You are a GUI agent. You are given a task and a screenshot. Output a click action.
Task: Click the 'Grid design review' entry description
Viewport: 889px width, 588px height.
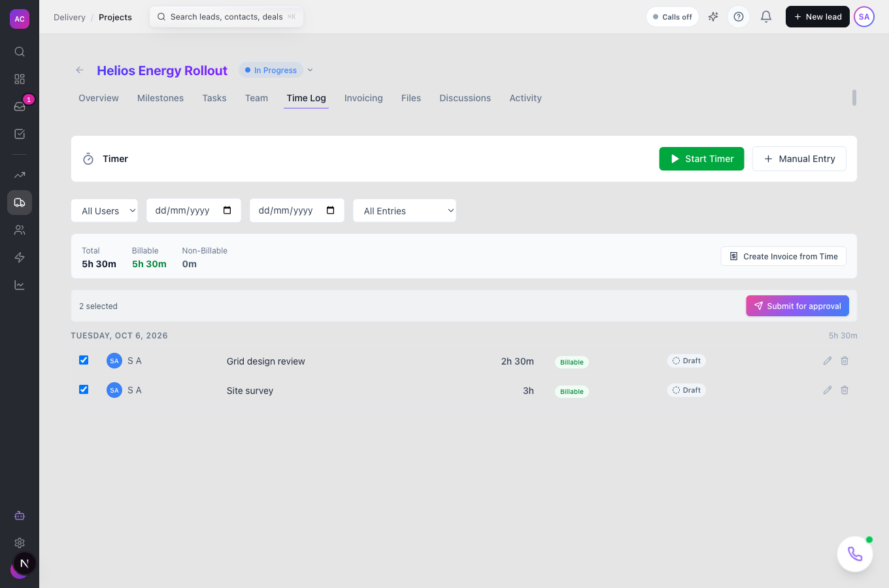266,361
